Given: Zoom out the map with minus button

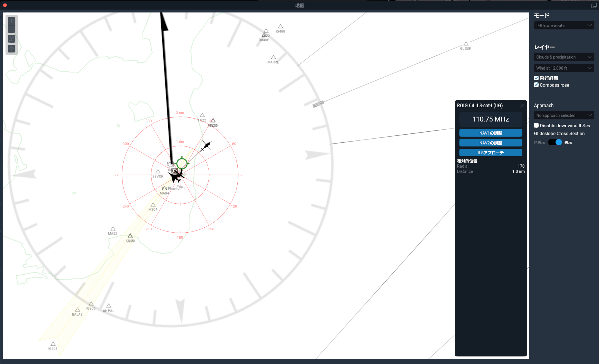Looking at the screenshot, I should [x=12, y=29].
